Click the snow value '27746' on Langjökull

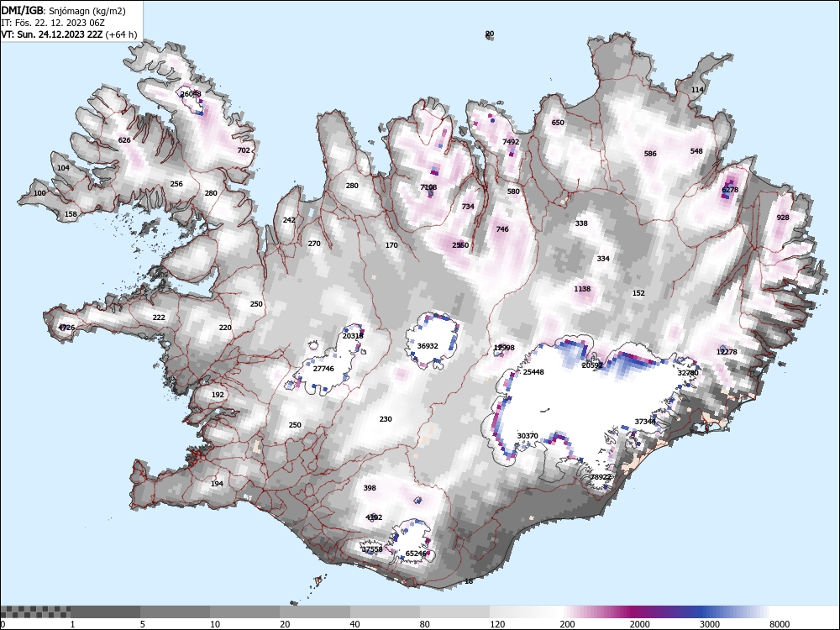(323, 369)
